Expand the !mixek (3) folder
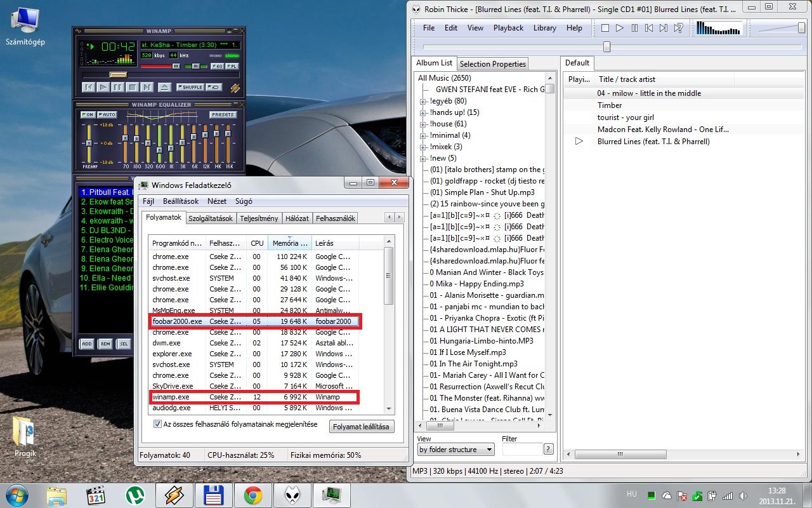812x508 pixels. coord(423,147)
